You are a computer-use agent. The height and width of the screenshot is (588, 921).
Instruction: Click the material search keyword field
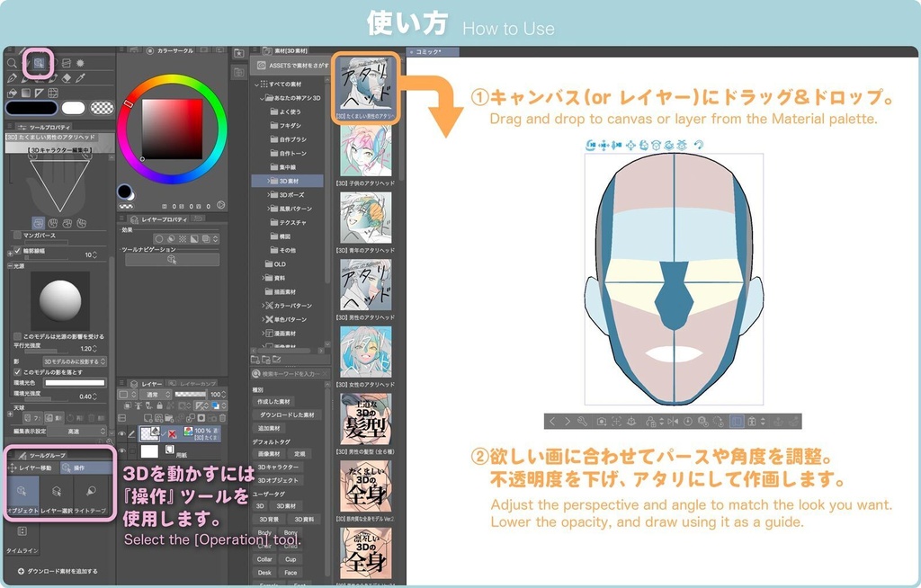(291, 374)
